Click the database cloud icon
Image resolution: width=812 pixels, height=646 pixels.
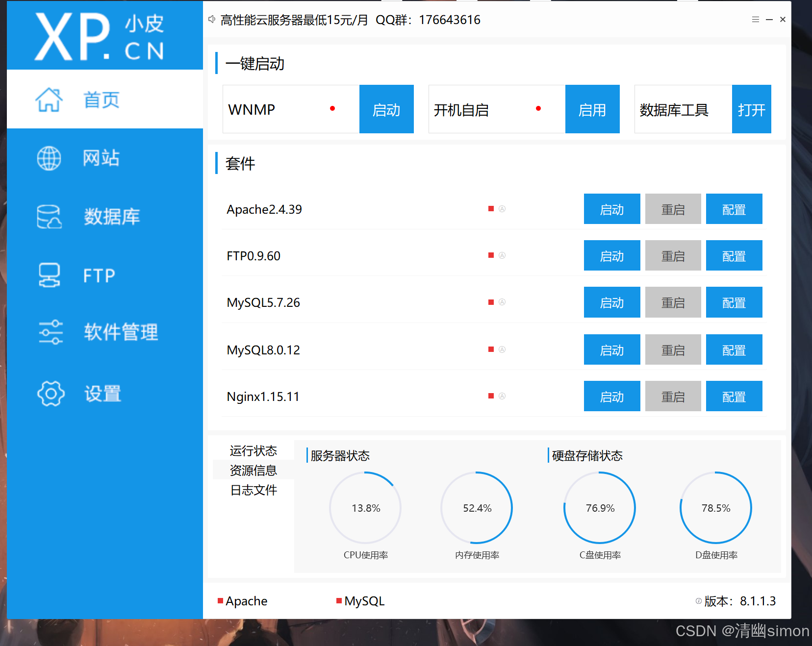coord(49,217)
